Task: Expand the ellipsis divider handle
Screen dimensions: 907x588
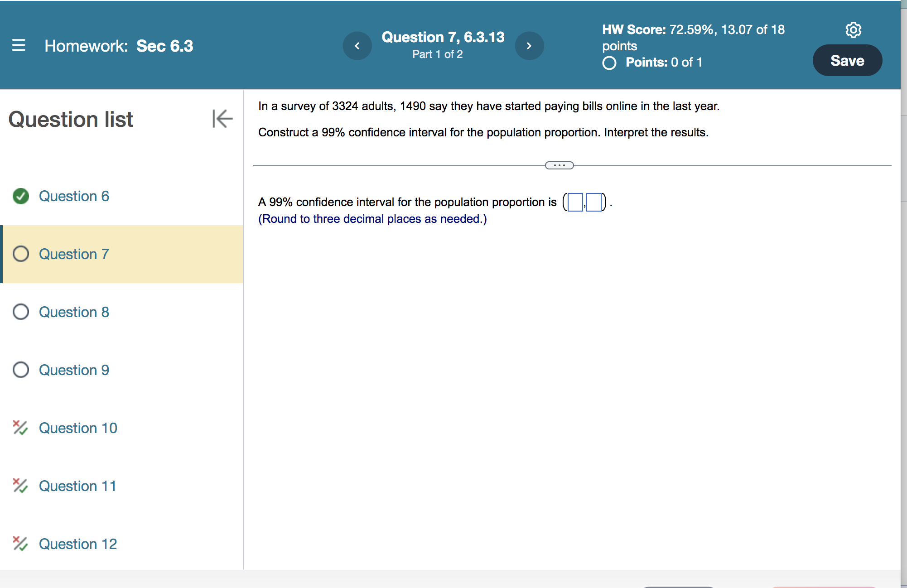Action: click(559, 165)
